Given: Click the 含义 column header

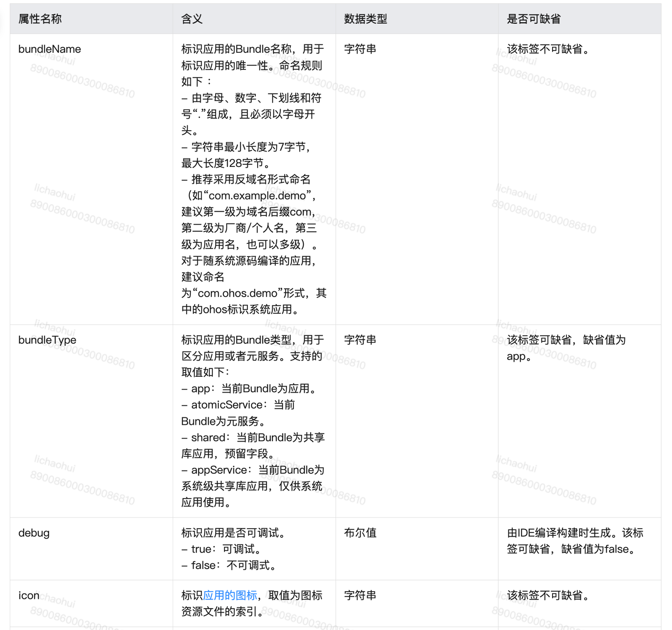Looking at the screenshot, I should coord(189,19).
